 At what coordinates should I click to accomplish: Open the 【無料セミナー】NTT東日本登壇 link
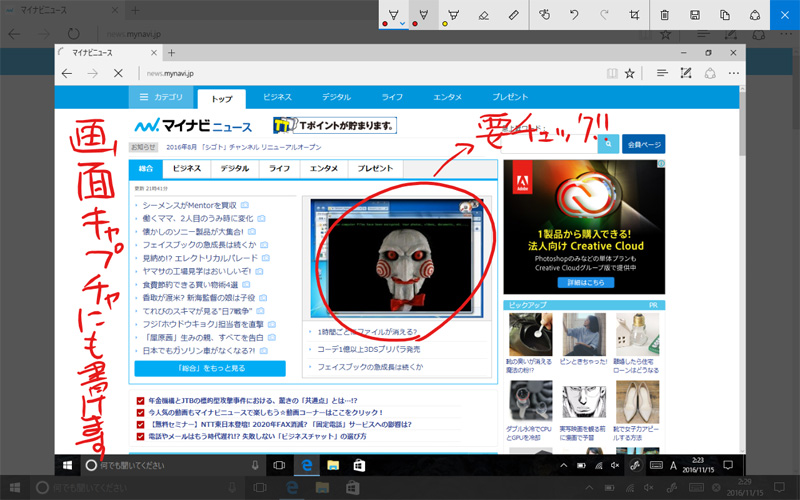click(280, 424)
